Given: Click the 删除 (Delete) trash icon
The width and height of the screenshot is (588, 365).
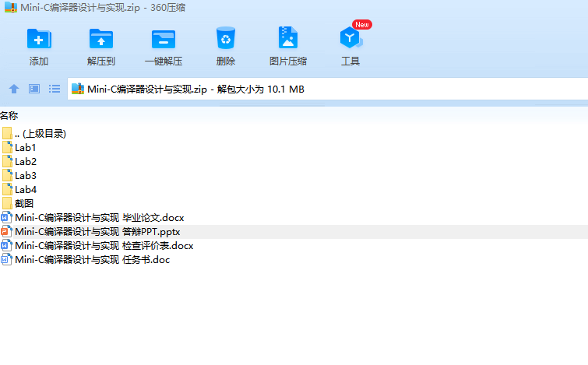Looking at the screenshot, I should 226,38.
